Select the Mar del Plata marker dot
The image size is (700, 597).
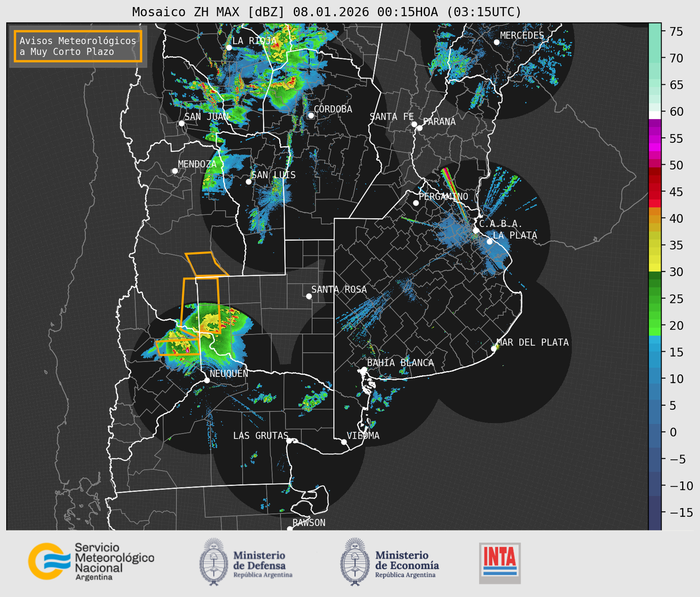point(494,349)
